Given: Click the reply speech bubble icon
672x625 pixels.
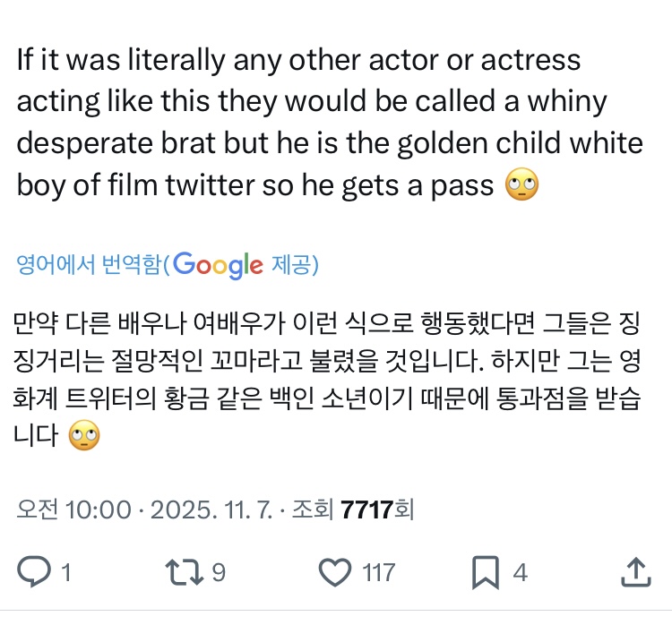Looking at the screenshot, I should 36,571.
